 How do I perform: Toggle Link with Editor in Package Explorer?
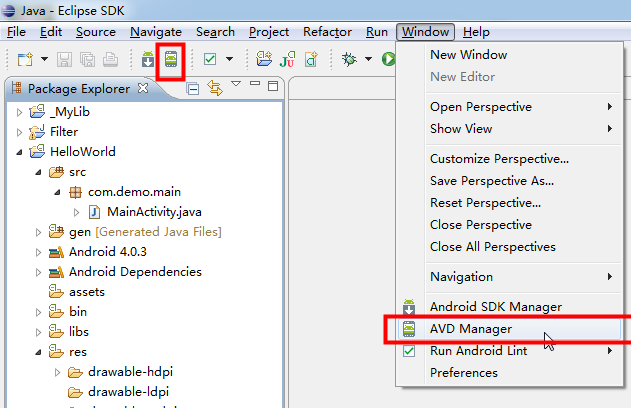click(214, 89)
